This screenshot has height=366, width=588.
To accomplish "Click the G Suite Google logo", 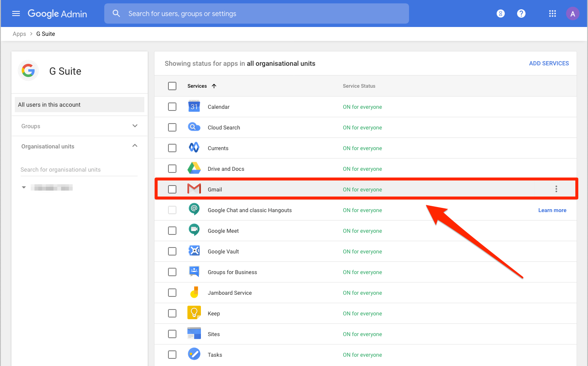I will (x=28, y=71).
